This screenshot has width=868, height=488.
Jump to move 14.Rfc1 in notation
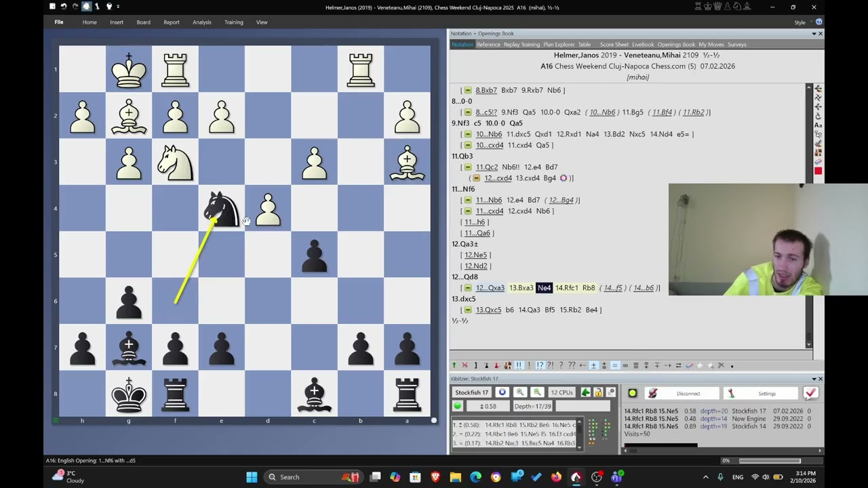[x=566, y=288]
